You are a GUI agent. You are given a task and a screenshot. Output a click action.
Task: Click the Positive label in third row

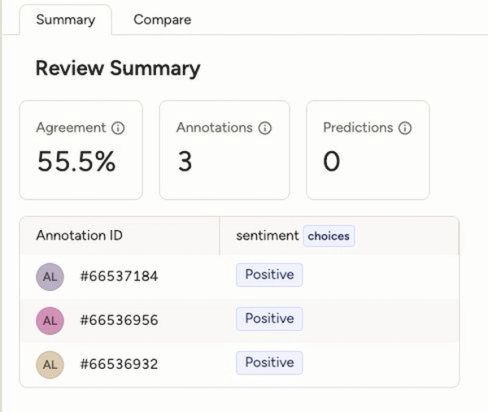[269, 363]
